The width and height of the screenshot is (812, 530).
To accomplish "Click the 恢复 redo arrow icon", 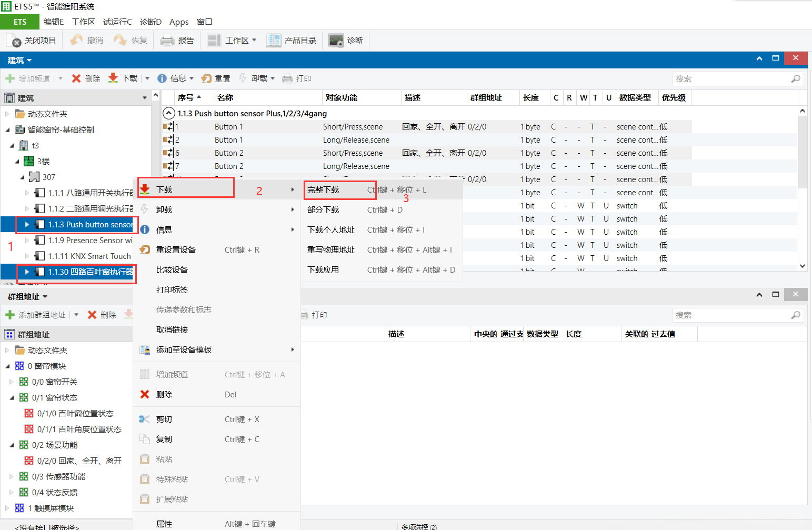I will (120, 40).
